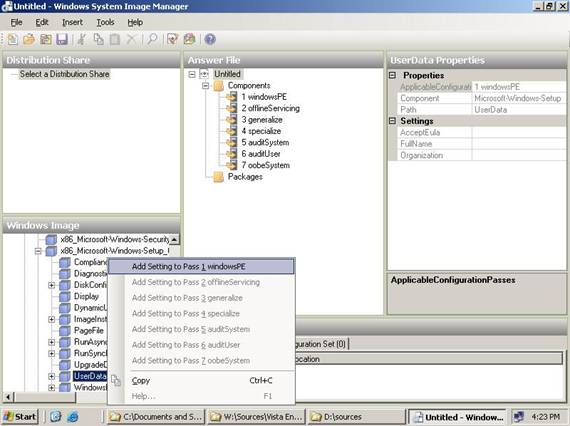Viewport: 570px width, 426px height.
Task: Collapse the Untitled answer file root node
Action: [x=192, y=74]
